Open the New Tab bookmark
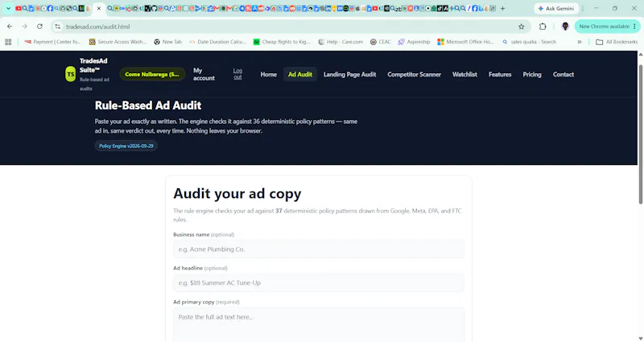 (x=167, y=42)
